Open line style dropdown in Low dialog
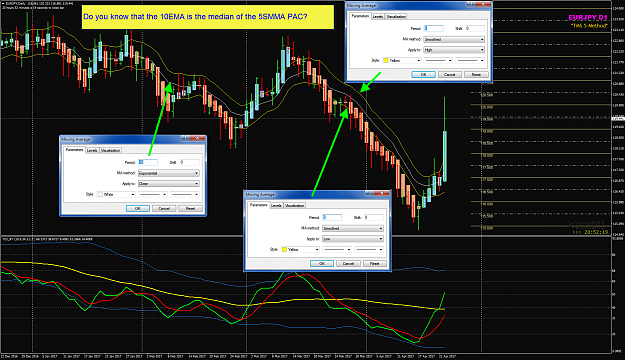The width and height of the screenshot is (625, 360). (336, 249)
